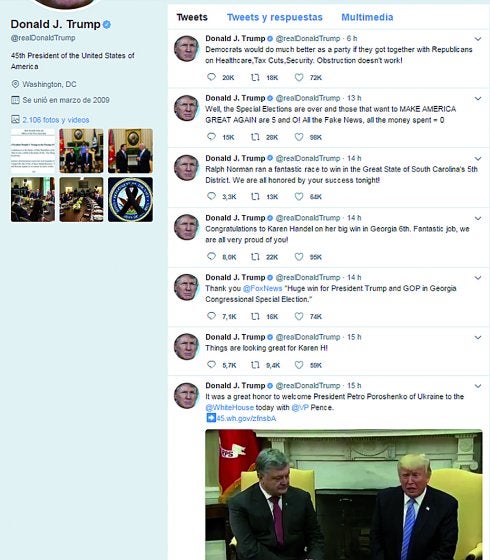490x560 pixels.
Task: View the Poroshenko Oval Office tweet photo
Action: [344, 495]
